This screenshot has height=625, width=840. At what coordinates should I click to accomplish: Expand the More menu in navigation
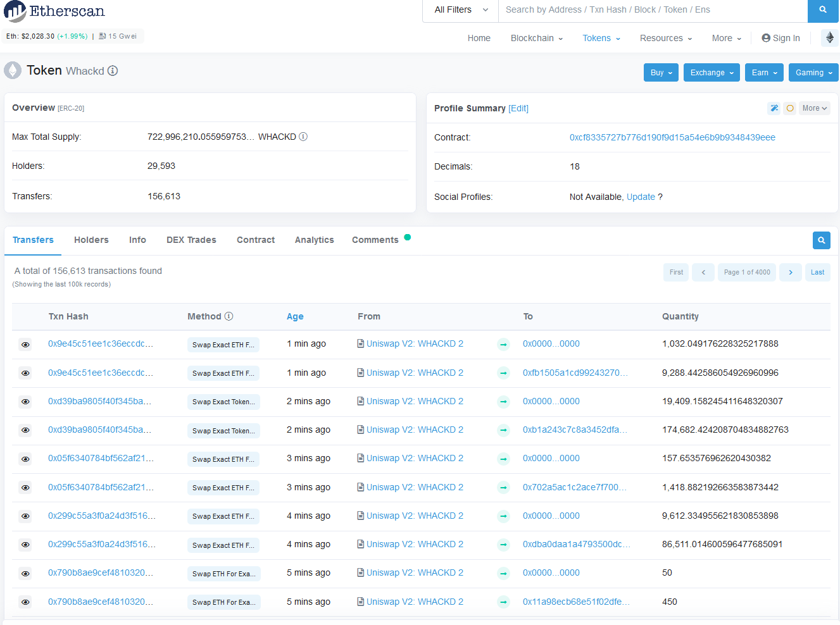727,38
